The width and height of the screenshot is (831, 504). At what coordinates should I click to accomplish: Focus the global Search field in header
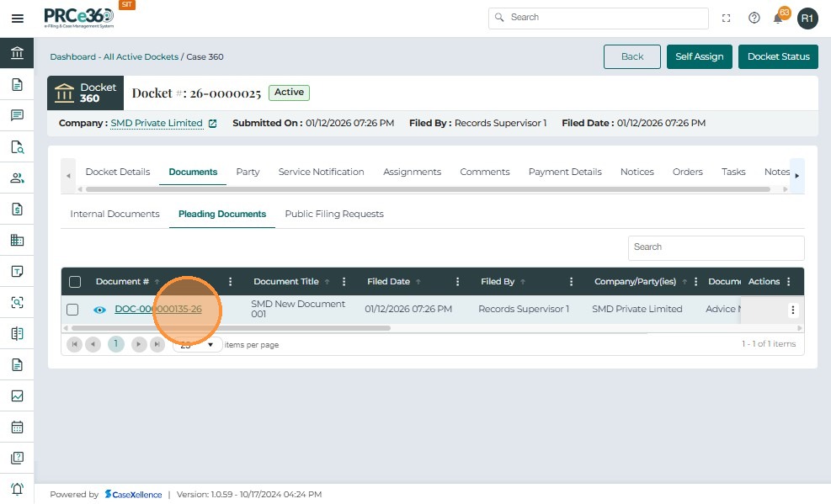[x=599, y=18]
